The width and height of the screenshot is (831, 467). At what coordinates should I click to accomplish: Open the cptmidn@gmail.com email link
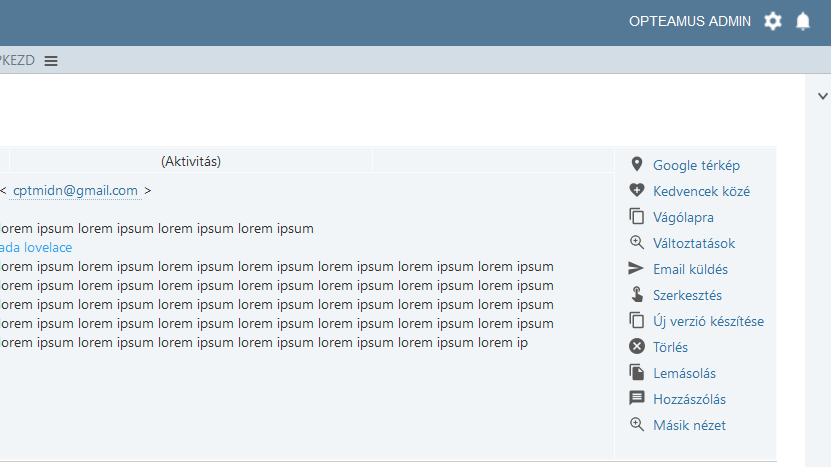[x=76, y=190]
